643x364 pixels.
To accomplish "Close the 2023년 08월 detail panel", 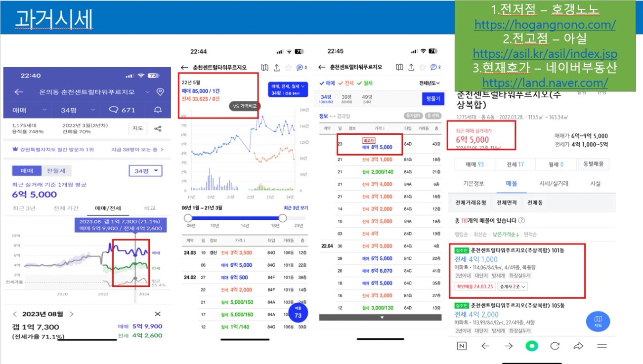I will (157, 314).
